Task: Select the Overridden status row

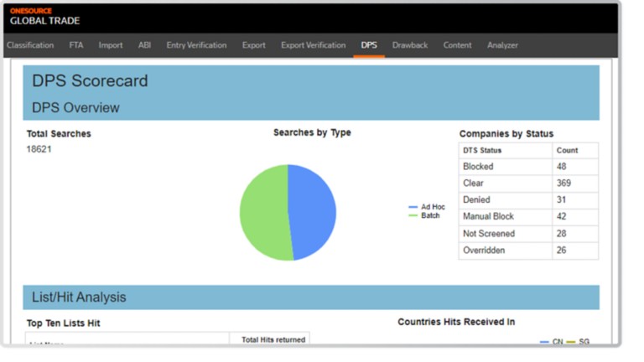Action: [528, 251]
